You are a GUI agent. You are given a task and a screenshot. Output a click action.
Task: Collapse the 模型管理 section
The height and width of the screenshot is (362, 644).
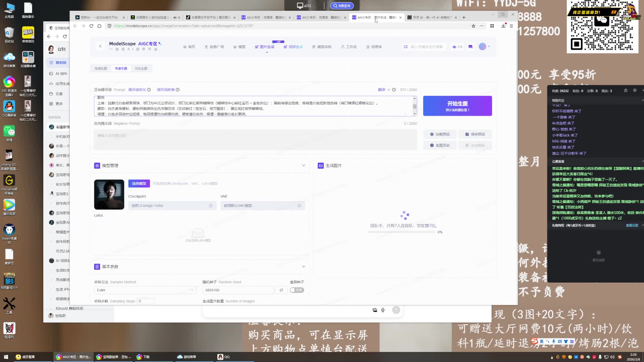[x=304, y=166]
